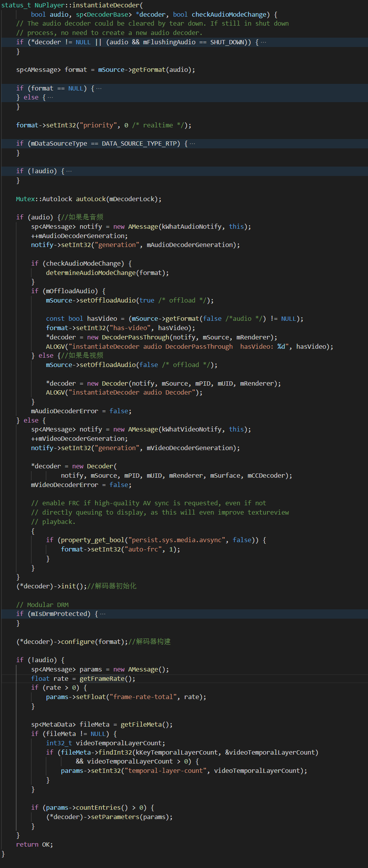Click instantiateDecoder function name in signature

pyautogui.click(x=106, y=5)
